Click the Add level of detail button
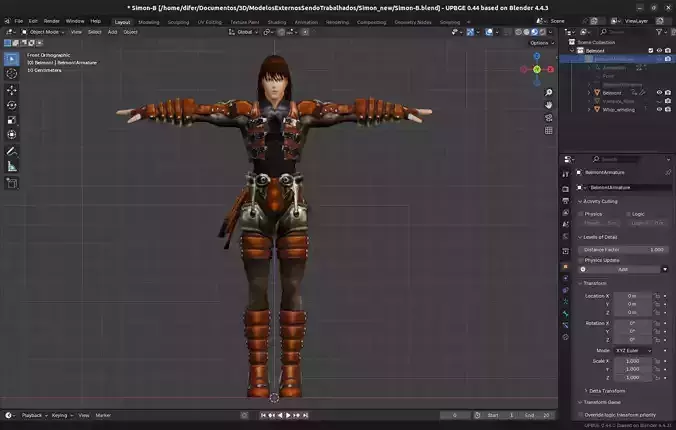Image resolution: width=676 pixels, height=430 pixels. 619,269
